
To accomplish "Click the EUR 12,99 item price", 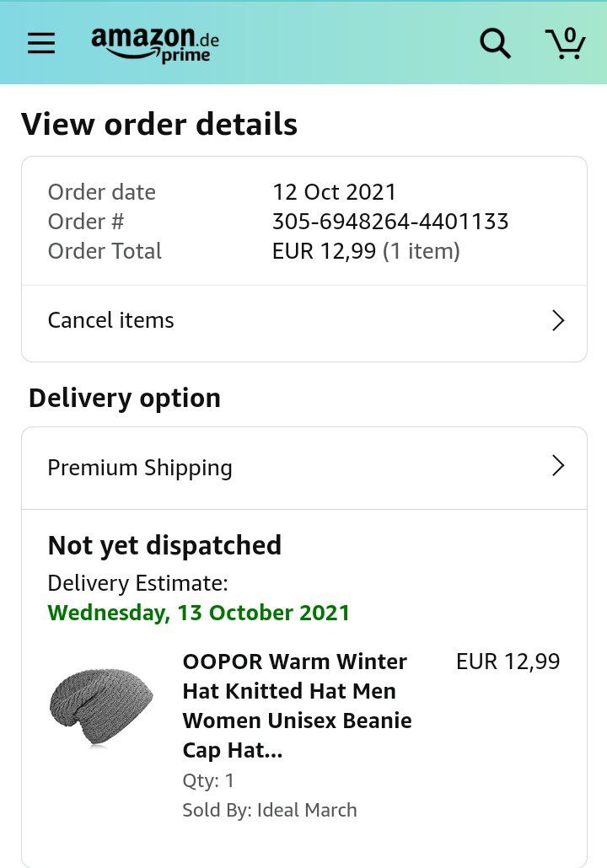I will coord(508,662).
